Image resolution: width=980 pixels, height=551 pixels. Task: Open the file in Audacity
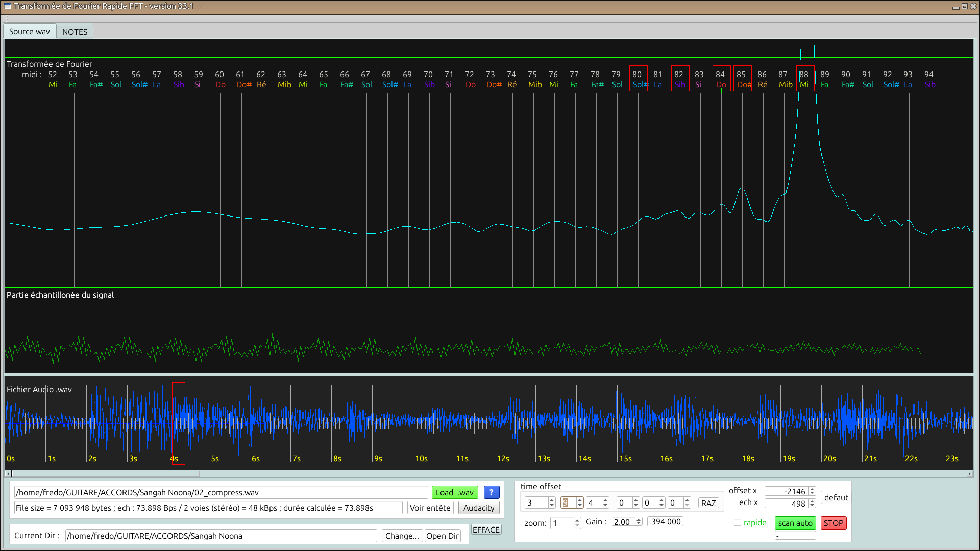[478, 508]
